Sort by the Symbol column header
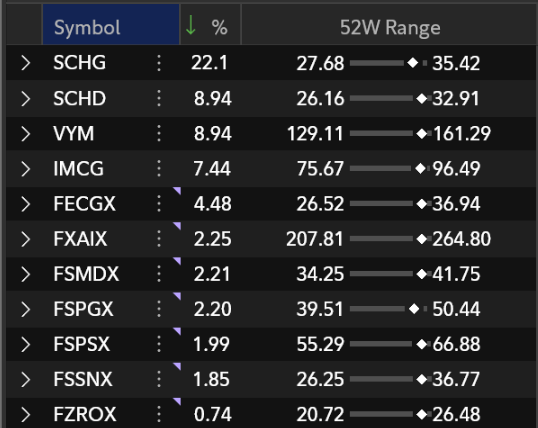The width and height of the screenshot is (538, 428). click(x=111, y=24)
